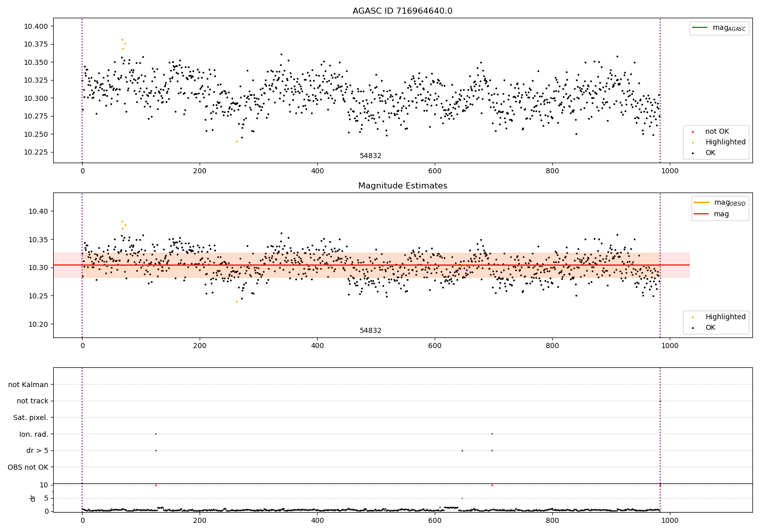This screenshot has width=760, height=532.
Task: Click the '10.20' tick on Magnitude Estimates axis
Action: 38,325
